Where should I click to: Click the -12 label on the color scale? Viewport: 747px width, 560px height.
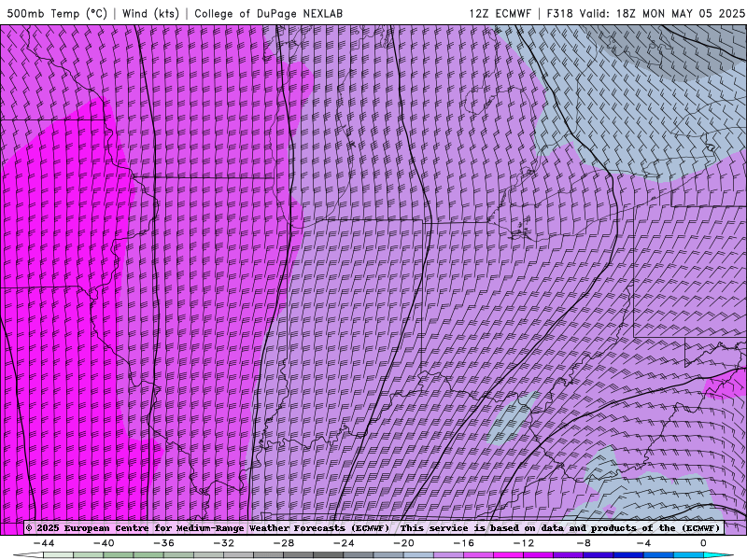[524, 543]
